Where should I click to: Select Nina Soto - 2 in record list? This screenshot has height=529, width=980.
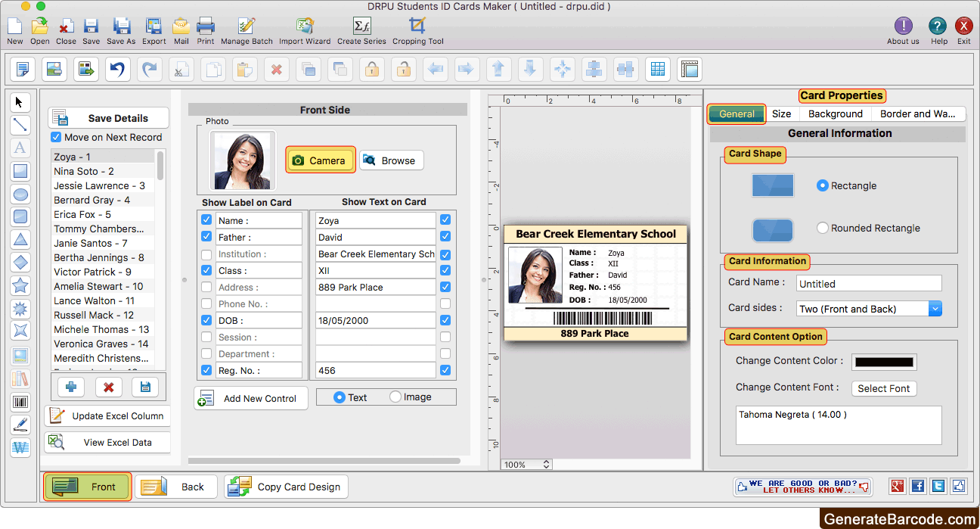(103, 171)
